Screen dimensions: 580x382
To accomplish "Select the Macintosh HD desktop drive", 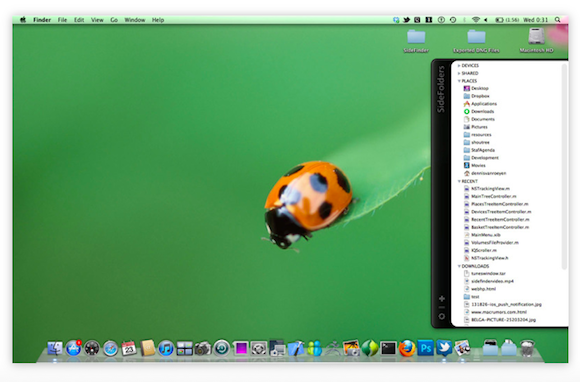I will pos(536,40).
